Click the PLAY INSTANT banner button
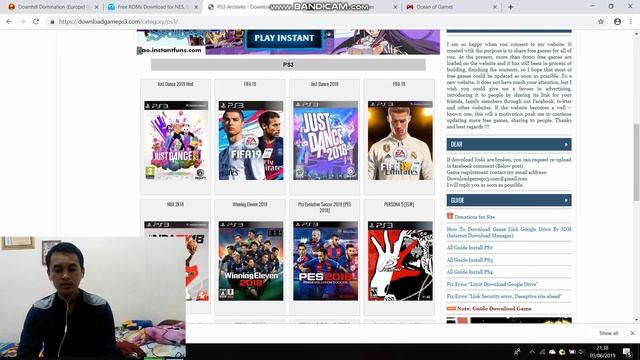The height and width of the screenshot is (360, 640). (x=284, y=38)
